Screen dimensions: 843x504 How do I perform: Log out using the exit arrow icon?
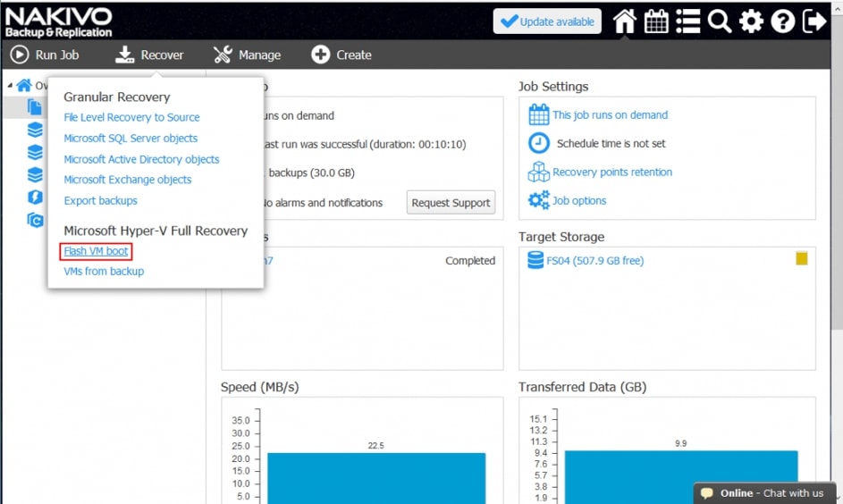814,21
